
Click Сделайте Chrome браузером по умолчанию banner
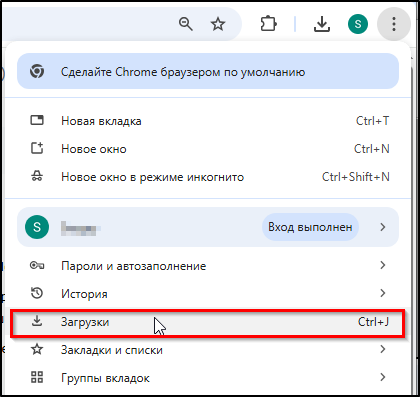[x=208, y=71]
